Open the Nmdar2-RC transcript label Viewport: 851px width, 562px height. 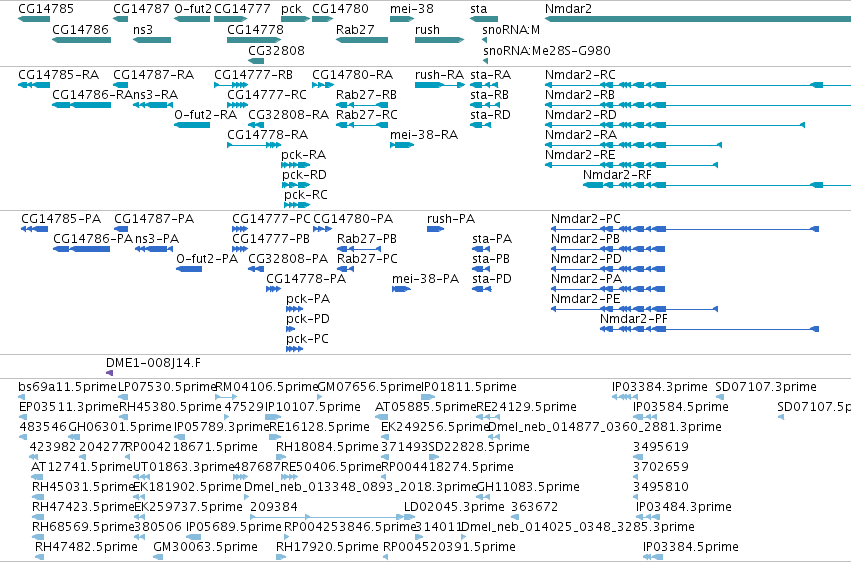580,75
